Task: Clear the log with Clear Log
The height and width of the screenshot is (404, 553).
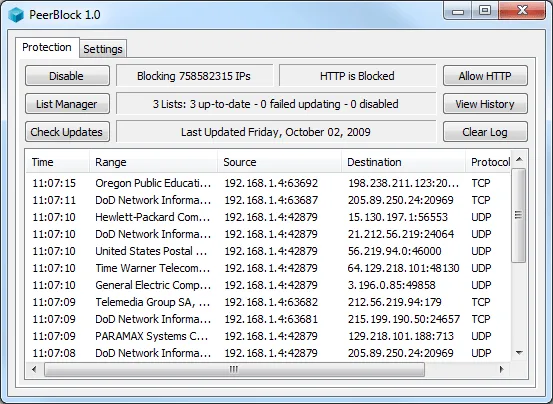Action: tap(485, 132)
